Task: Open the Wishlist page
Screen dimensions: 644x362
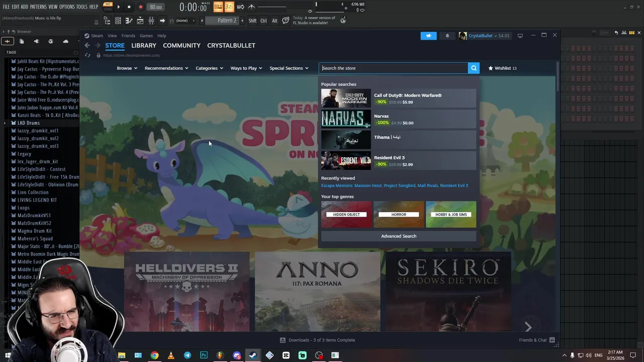Action: 502,68
